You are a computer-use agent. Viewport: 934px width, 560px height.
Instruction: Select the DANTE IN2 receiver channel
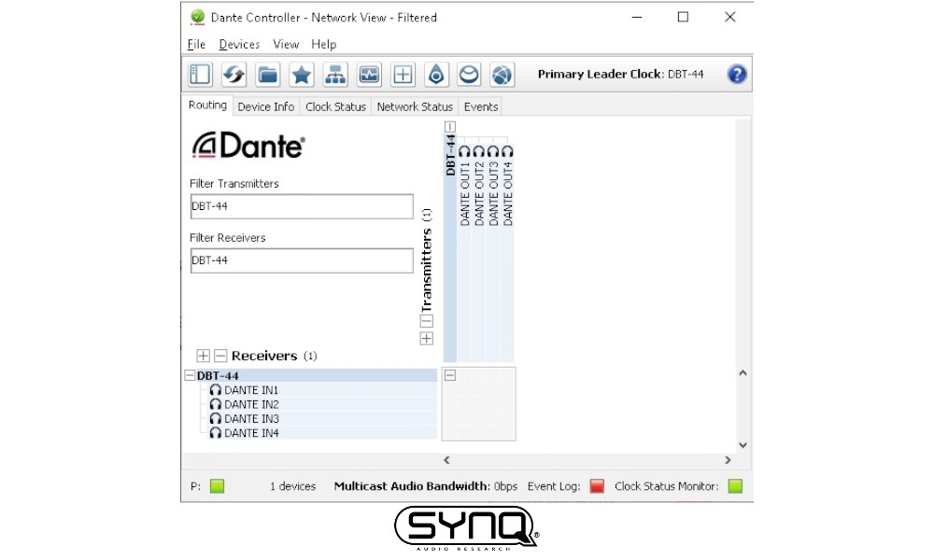[x=322, y=404]
